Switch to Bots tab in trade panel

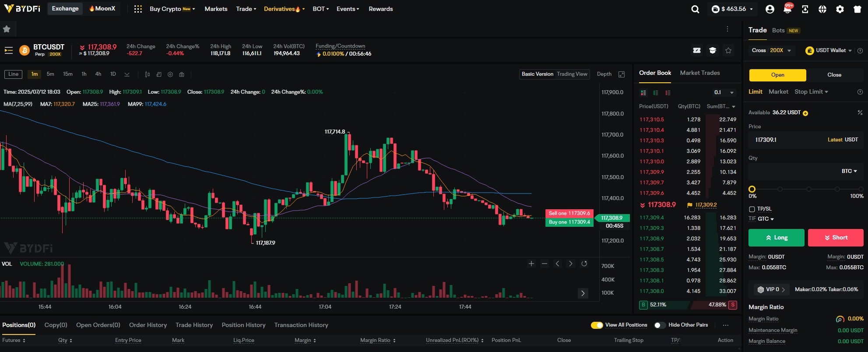click(x=778, y=30)
